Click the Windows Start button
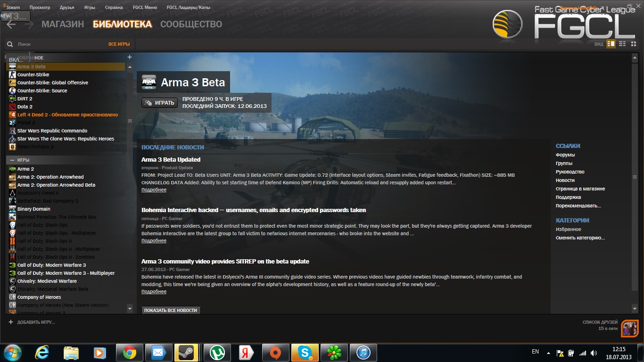Image resolution: width=644 pixels, height=362 pixels. click(x=12, y=353)
